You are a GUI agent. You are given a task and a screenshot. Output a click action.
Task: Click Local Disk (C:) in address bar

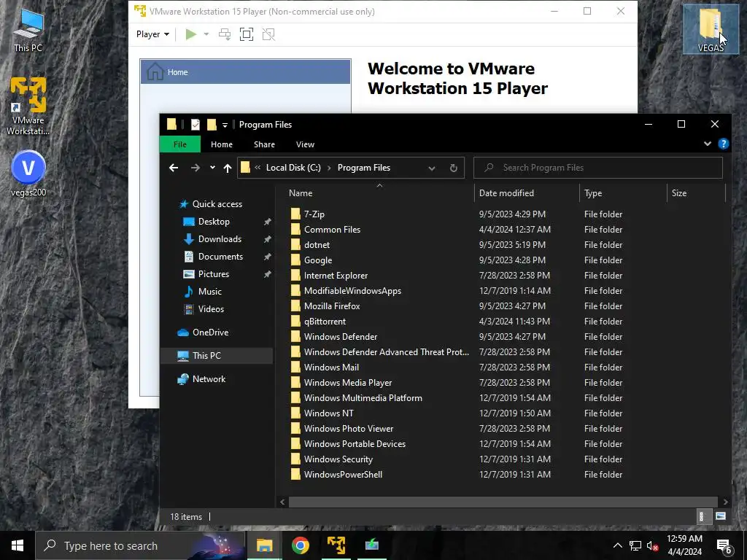pyautogui.click(x=293, y=168)
